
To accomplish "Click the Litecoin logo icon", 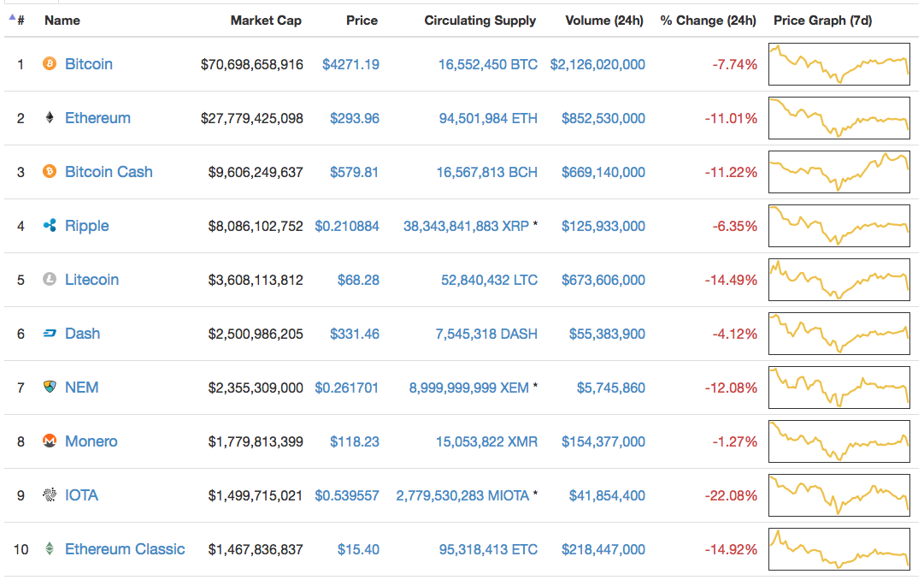I will (x=50, y=280).
